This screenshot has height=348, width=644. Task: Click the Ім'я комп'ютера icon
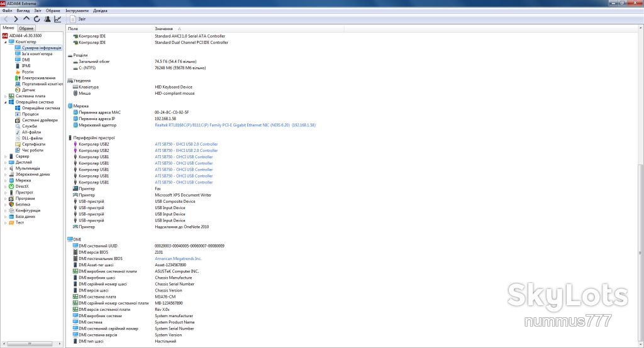click(18, 54)
